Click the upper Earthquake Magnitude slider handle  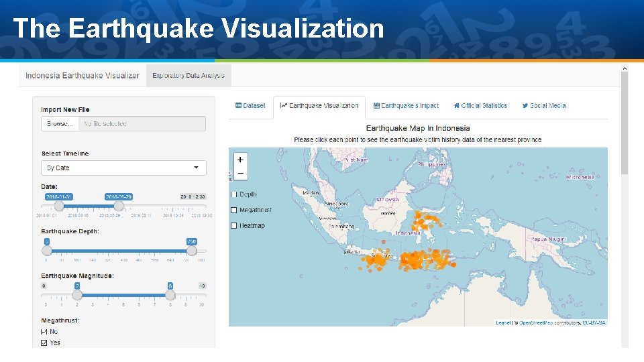[x=170, y=295]
